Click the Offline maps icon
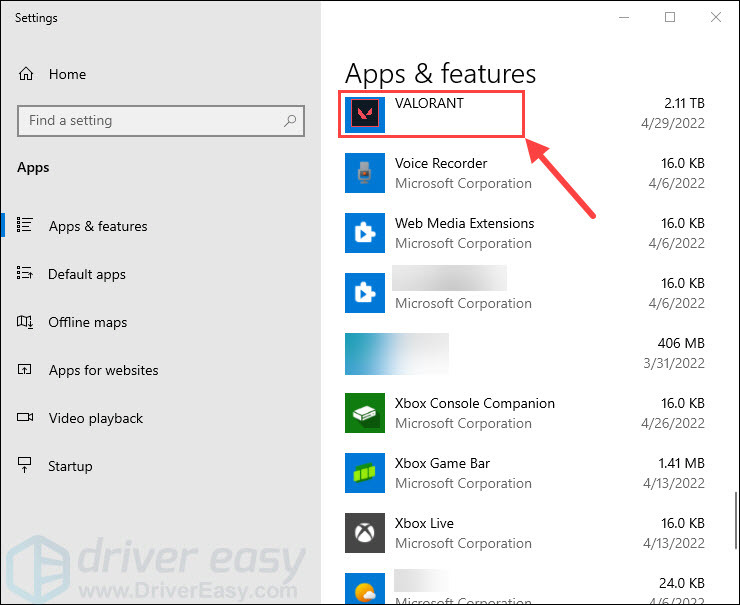The width and height of the screenshot is (740, 605). [x=25, y=322]
